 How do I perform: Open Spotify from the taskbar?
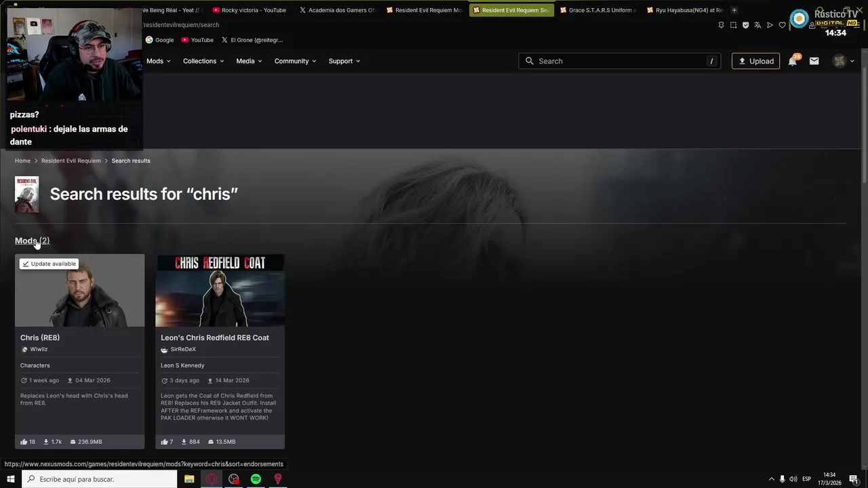(x=256, y=479)
